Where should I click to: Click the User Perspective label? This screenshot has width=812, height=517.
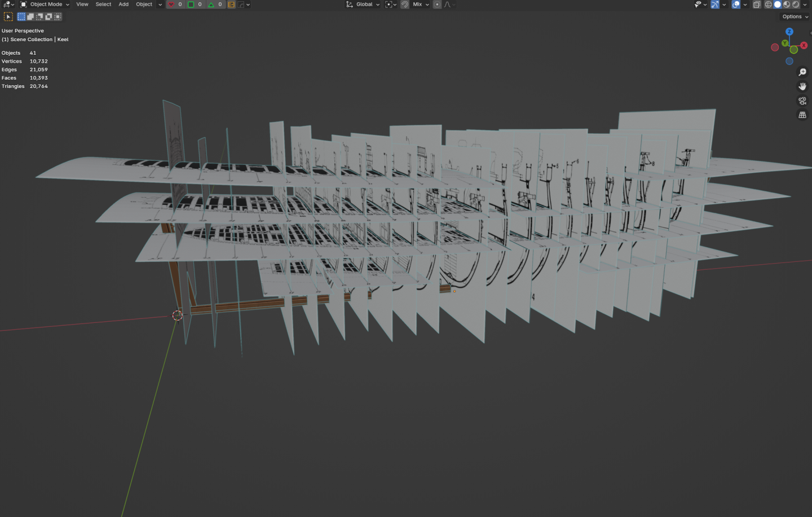click(23, 30)
